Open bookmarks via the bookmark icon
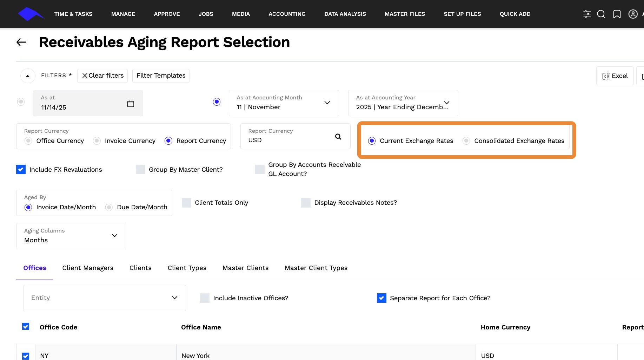Screen dimensions: 644x360 pos(617,14)
